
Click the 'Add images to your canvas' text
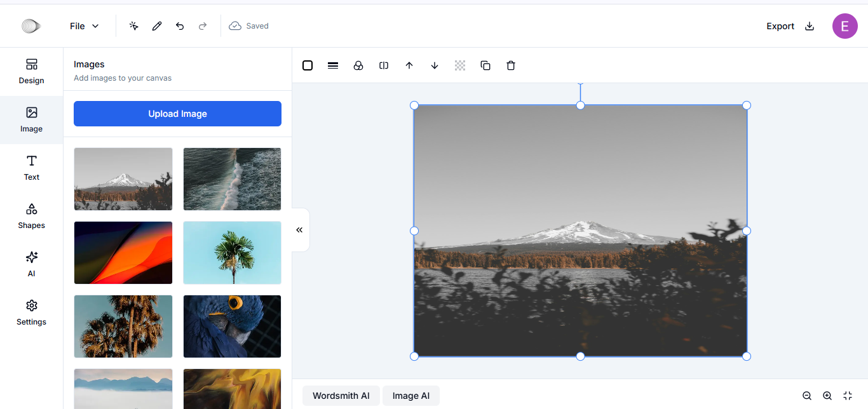tap(123, 78)
